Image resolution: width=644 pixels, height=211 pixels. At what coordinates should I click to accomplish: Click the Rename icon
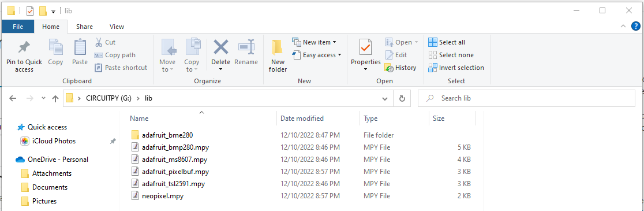coord(246,47)
